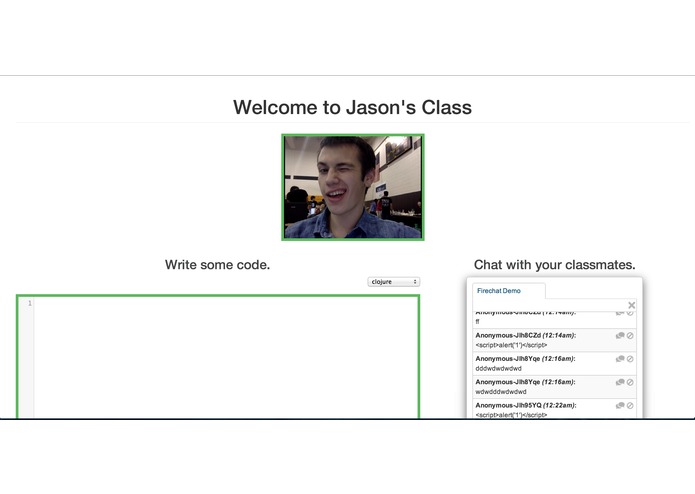Click 'Chat with your classmates.' heading
This screenshot has height=494, width=695.
(554, 265)
